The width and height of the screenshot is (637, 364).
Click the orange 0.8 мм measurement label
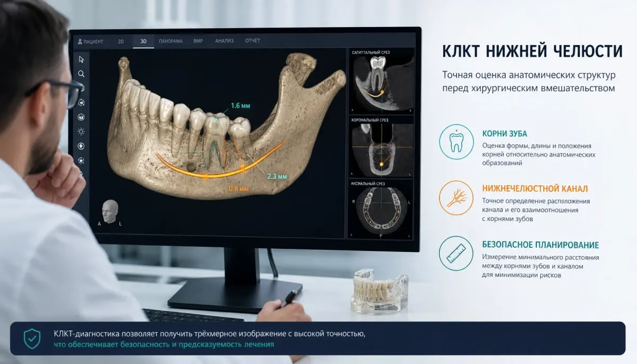click(238, 189)
